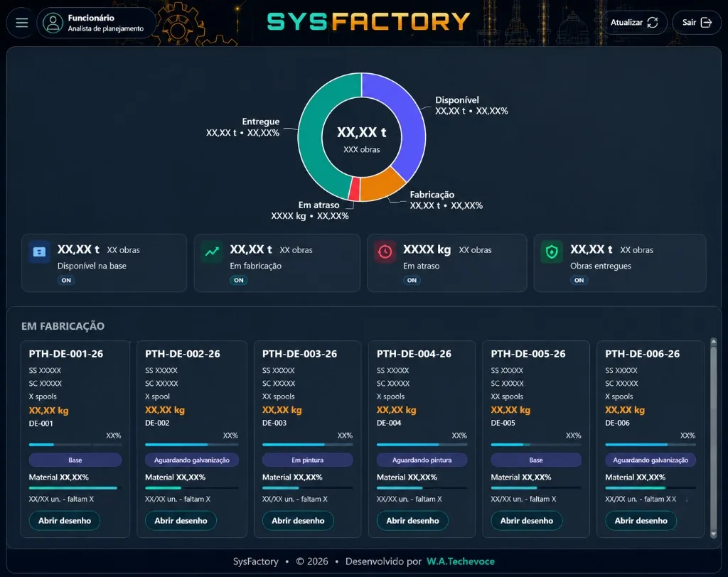Click the Em pintura status badge
728x577 pixels.
pos(307,460)
